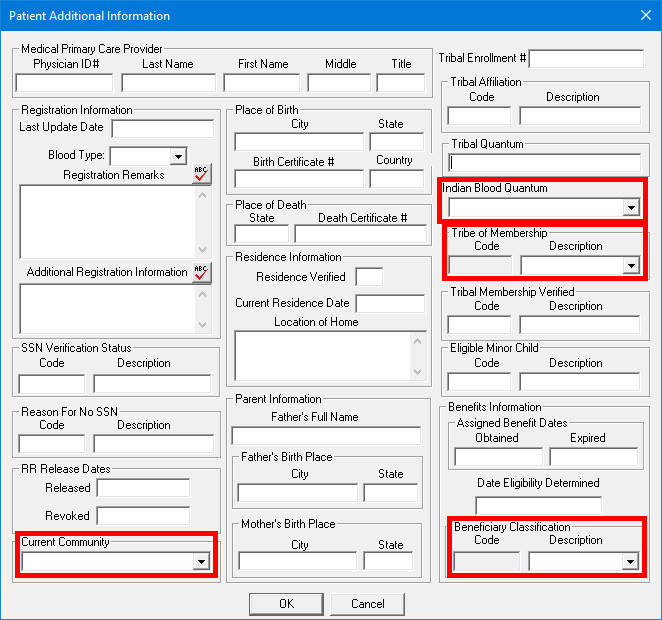Close the Patient Additional Information dialog
Screen dimensions: 662x620
(644, 16)
